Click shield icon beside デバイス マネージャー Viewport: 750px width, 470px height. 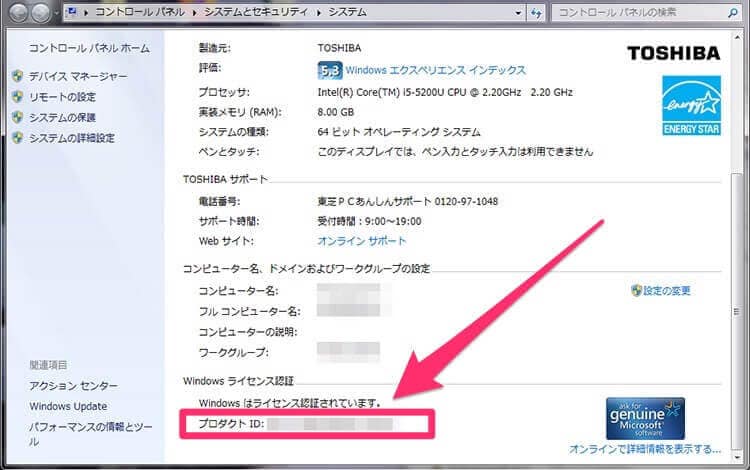(x=18, y=76)
